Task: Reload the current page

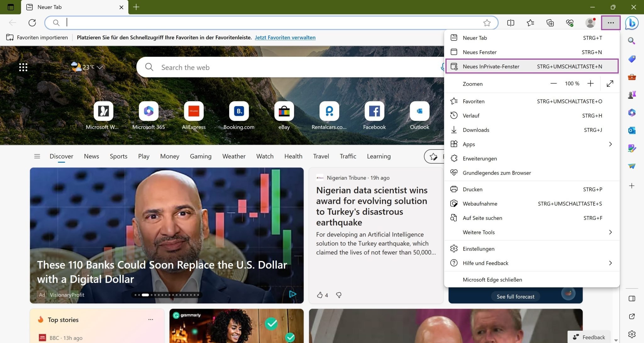Action: 32,23
